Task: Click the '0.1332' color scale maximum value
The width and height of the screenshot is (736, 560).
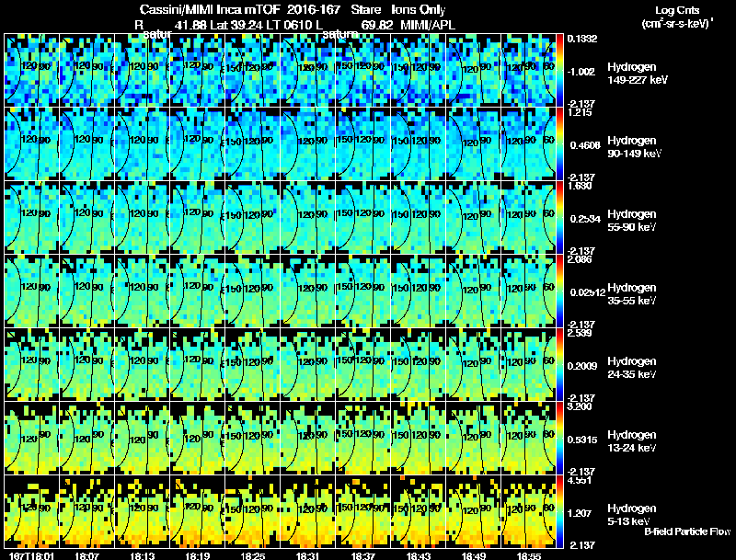Action: 582,39
